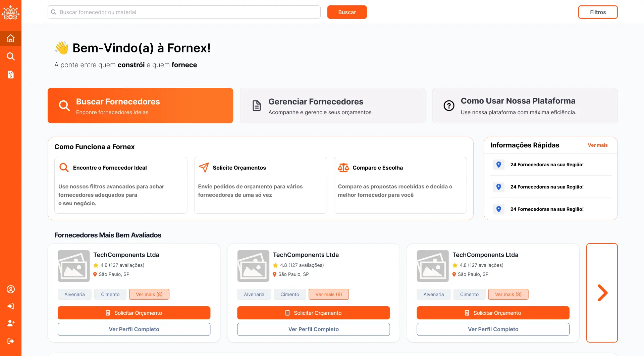
Task: Open the Como Usar Nossa Plataforma card
Action: [525, 105]
